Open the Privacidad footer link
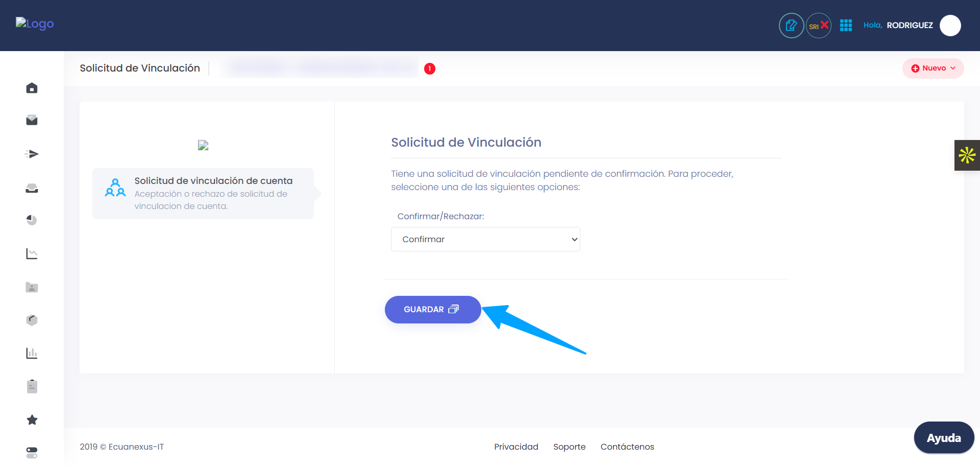 [516, 447]
